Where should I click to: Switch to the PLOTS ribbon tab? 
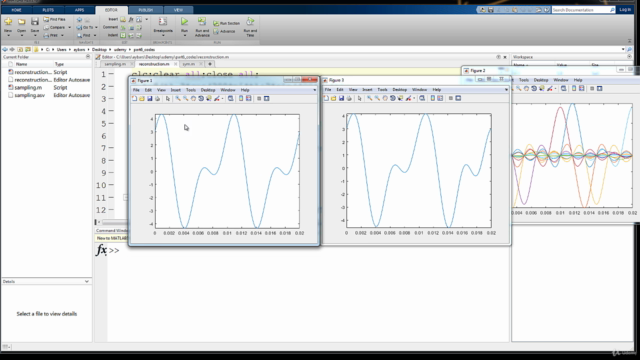(48, 10)
